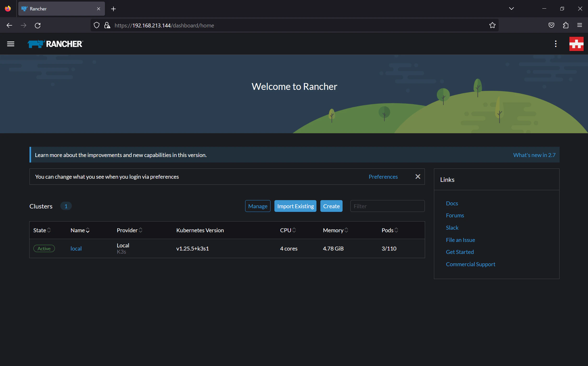Open What's new in 2.7 link

point(534,155)
